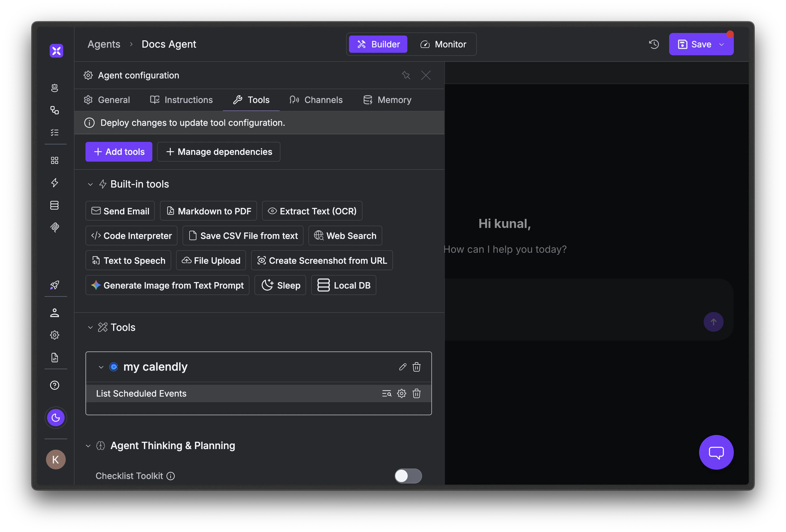Select Generate Image from Text Prompt
Viewport: 786px width, 532px height.
[167, 285]
